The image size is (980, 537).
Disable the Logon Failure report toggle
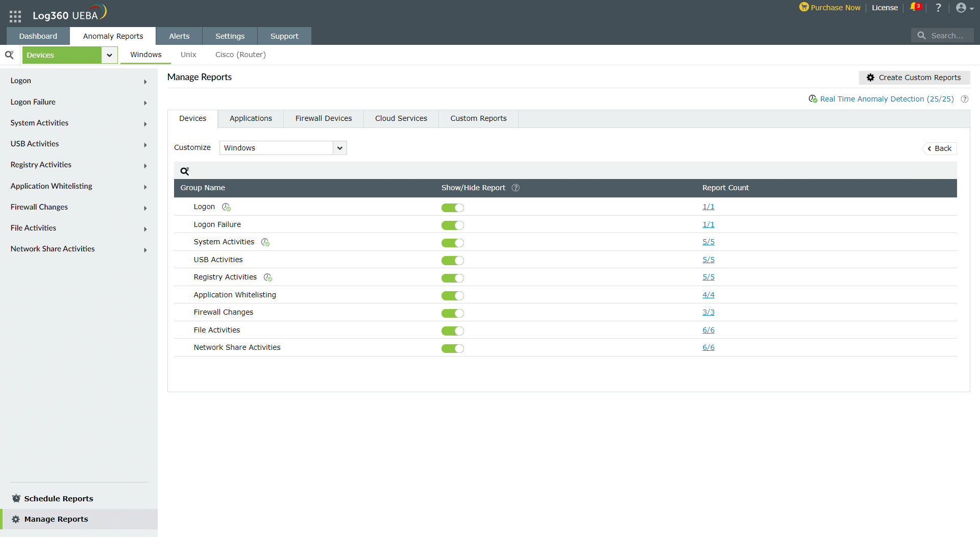coord(452,225)
